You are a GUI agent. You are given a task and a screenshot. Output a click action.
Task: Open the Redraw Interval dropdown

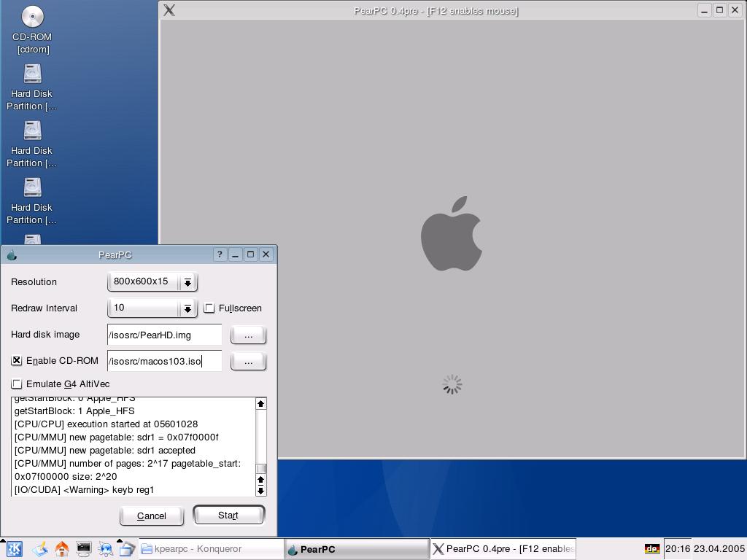click(x=152, y=308)
